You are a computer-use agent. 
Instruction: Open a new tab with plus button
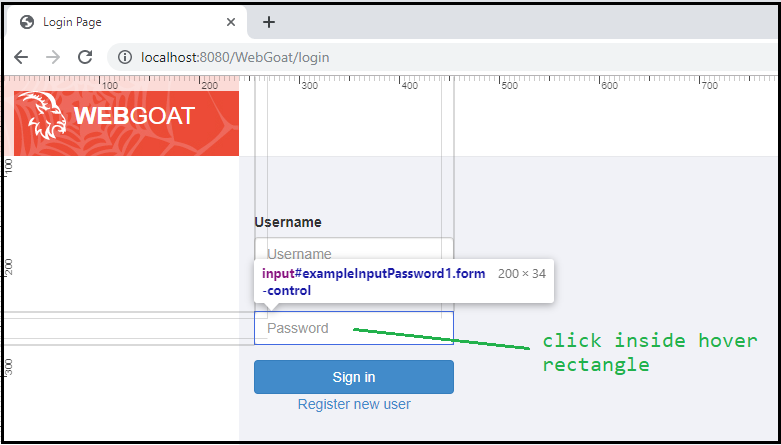click(x=269, y=22)
